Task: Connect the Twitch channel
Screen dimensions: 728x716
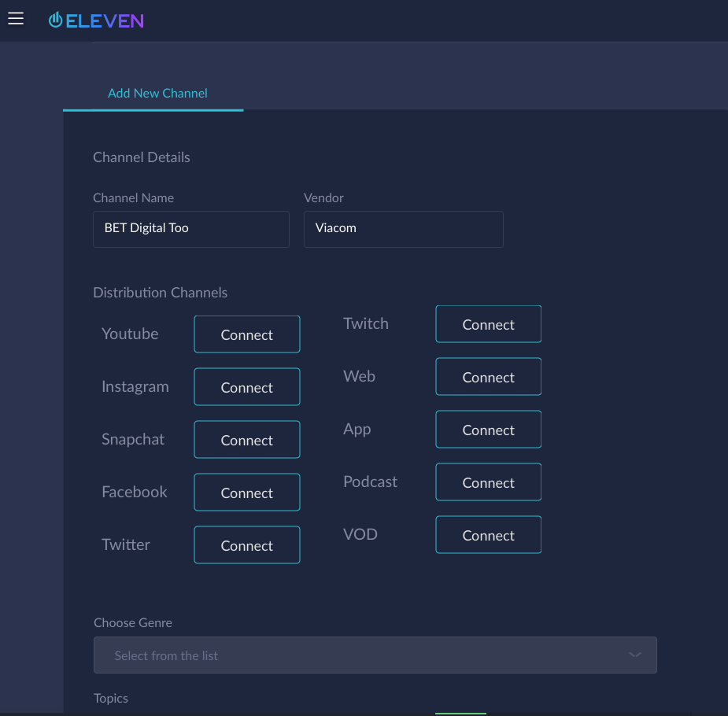Action: [x=489, y=324]
